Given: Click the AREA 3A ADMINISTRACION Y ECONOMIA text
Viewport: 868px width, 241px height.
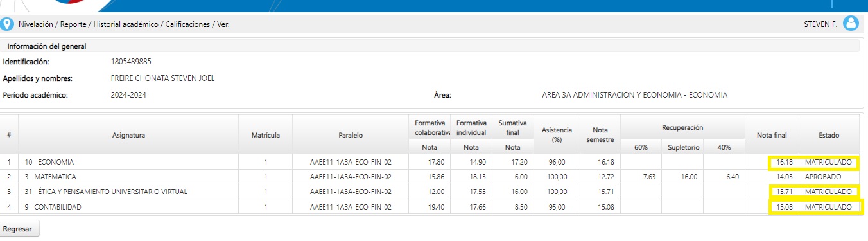Looking at the screenshot, I should point(634,95).
